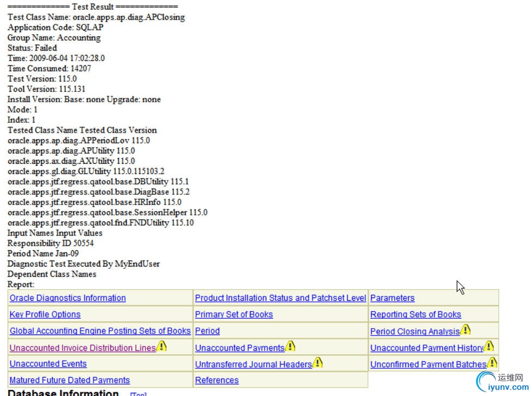Click the 'Application Code: SQLAP' text
532x396 pixels.
pyautogui.click(x=55, y=27)
